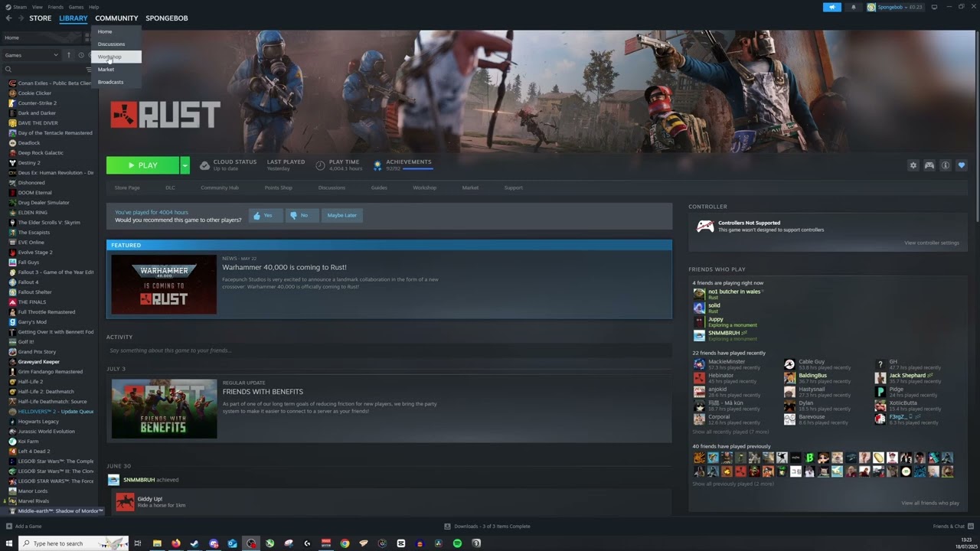The height and width of the screenshot is (551, 980).
Task: Click SNMMBRUH achieved activity entry
Action: click(x=151, y=480)
